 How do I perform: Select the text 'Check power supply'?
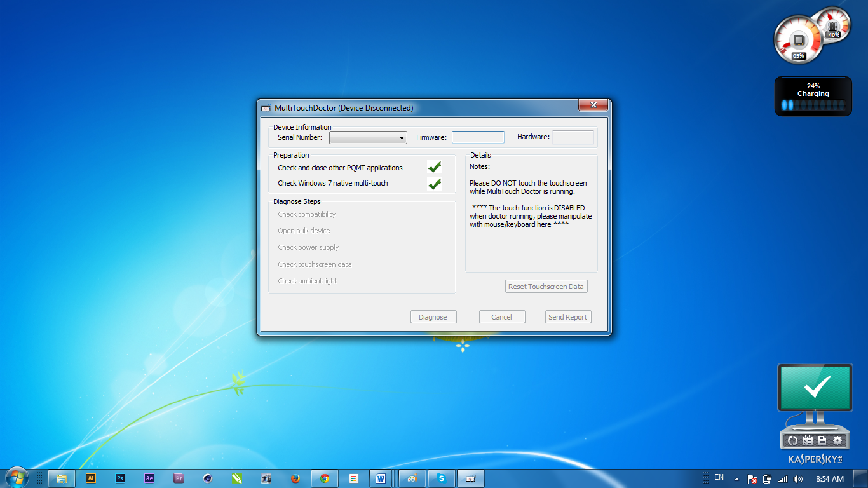[x=308, y=247]
